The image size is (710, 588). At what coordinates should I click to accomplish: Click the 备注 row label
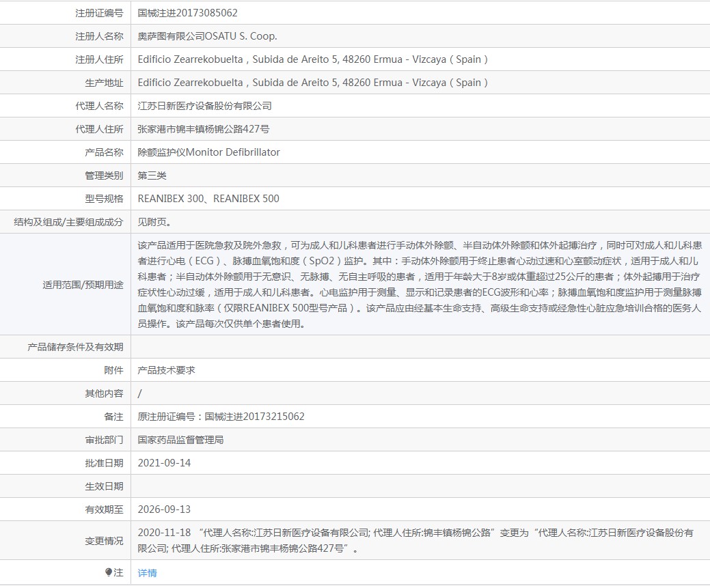(x=113, y=417)
